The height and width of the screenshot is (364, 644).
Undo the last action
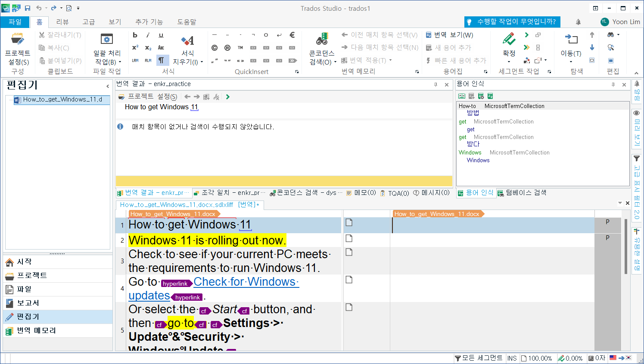[39, 8]
